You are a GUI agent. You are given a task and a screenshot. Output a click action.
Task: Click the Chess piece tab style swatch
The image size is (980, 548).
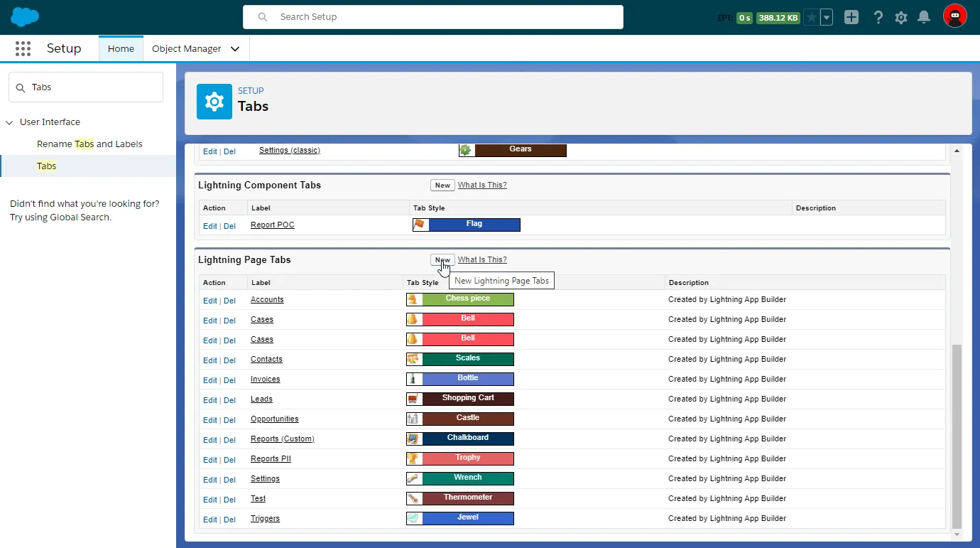click(x=460, y=299)
